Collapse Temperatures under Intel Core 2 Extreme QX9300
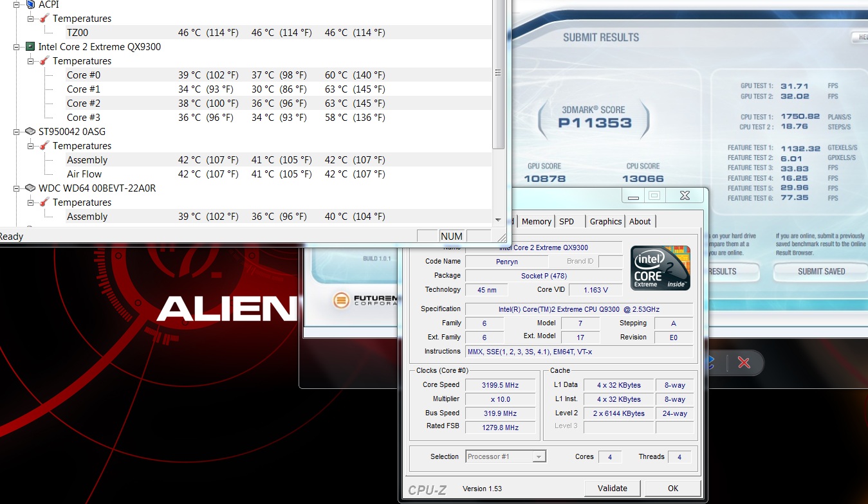Screen dimensions: 868x504 31,61
